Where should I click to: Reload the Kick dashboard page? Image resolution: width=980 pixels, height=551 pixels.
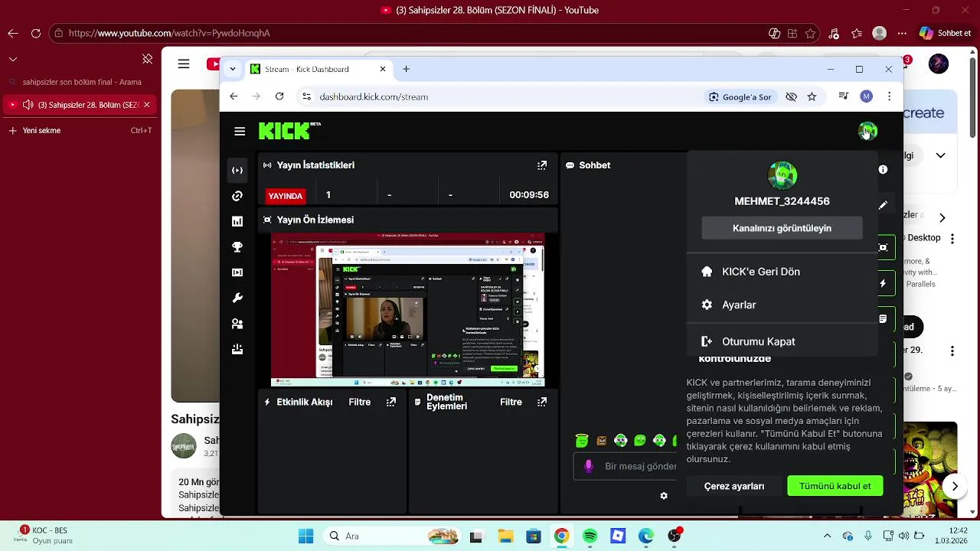(x=279, y=96)
